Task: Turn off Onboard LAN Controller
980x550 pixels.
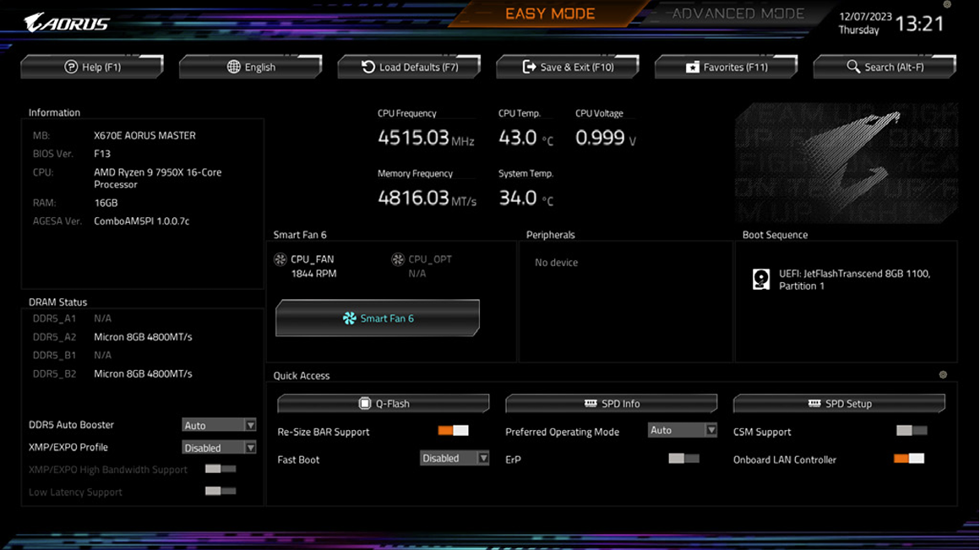Action: (x=909, y=459)
